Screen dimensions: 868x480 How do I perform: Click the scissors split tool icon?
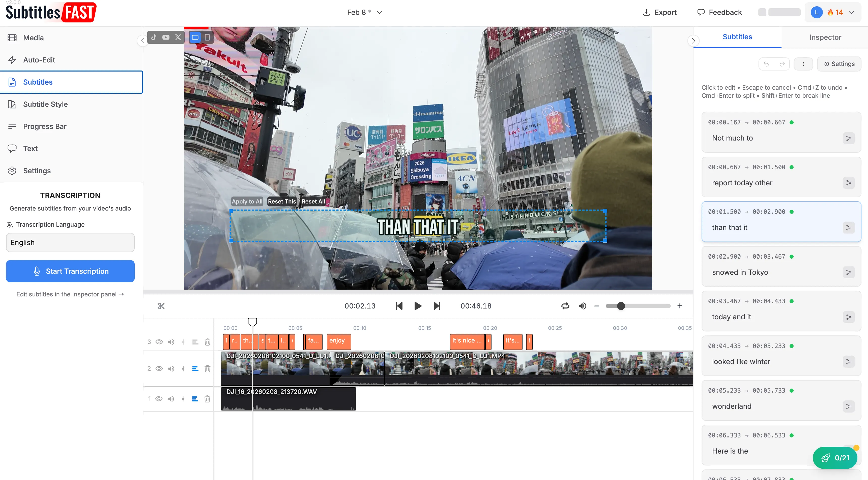[161, 306]
